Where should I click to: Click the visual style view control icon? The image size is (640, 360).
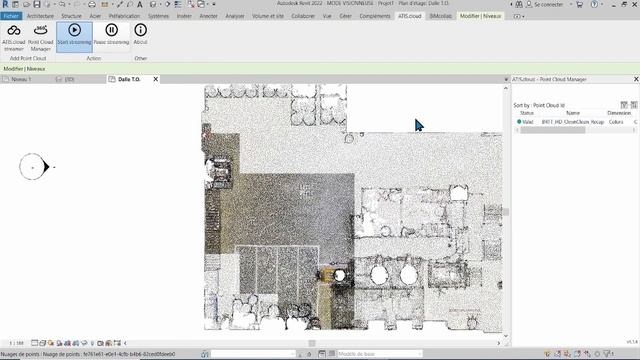[42, 343]
